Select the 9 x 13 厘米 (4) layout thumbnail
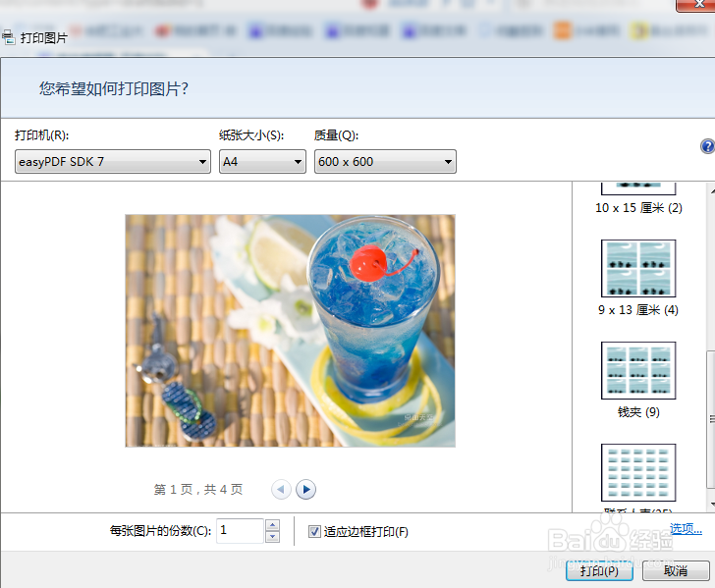 638,268
